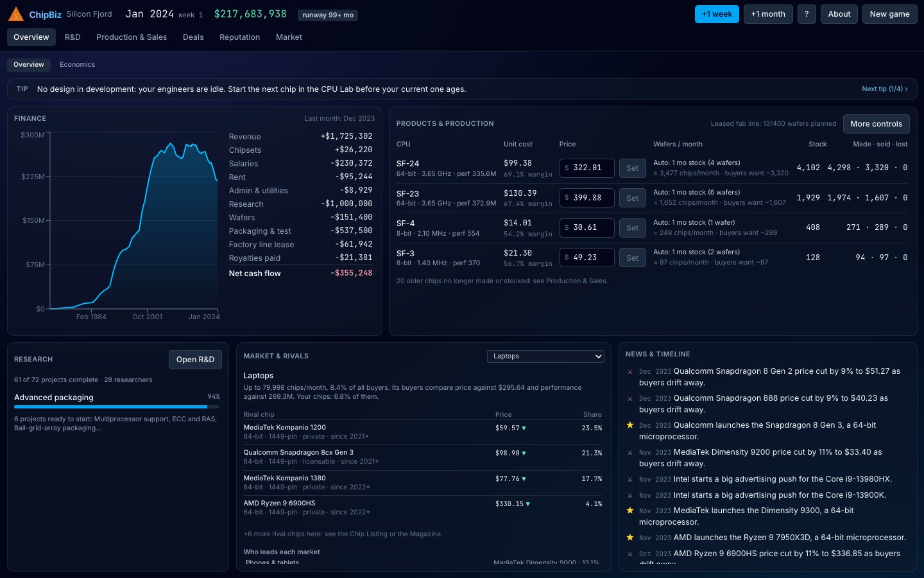The width and height of the screenshot is (924, 578).
Task: Click the MediaTek Kompanio 1200 rival row
Action: pos(423,432)
